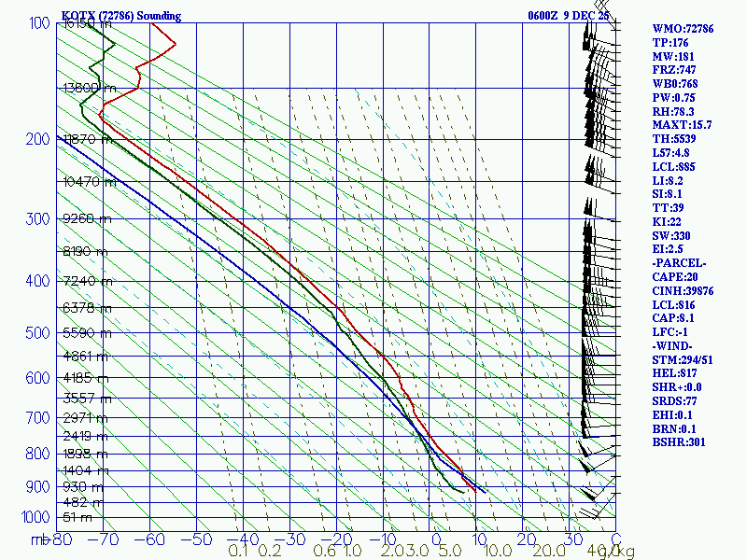Screen dimensions: 747x560
Task: Click the 'SHR+:0.0' value
Action: click(677, 387)
